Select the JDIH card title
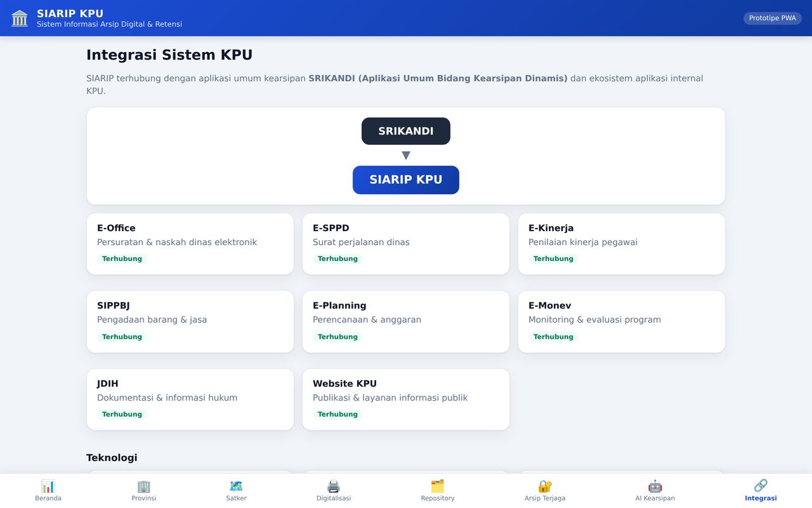 (108, 384)
